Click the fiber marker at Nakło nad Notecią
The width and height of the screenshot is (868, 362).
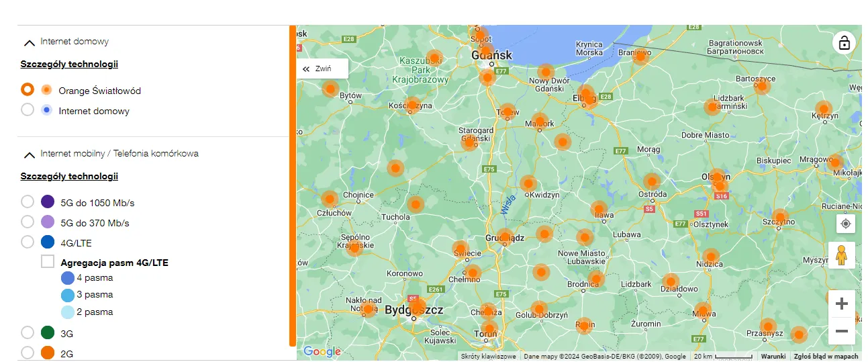pyautogui.click(x=368, y=309)
